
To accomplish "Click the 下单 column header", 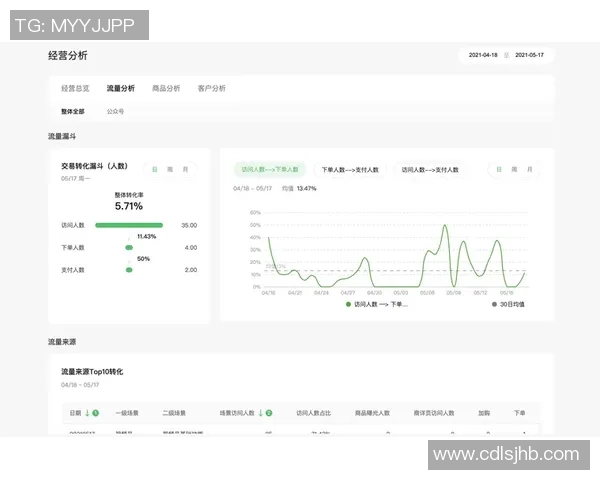I will (519, 413).
